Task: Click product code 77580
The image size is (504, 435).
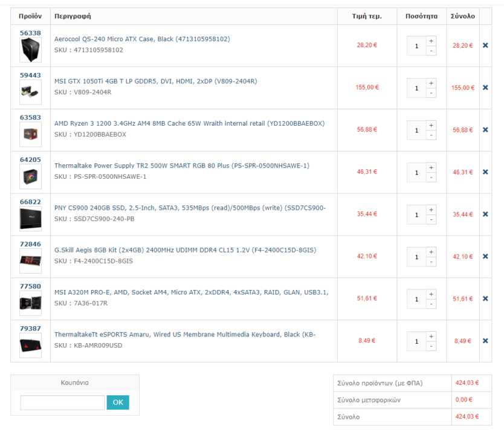Action: pos(31,286)
